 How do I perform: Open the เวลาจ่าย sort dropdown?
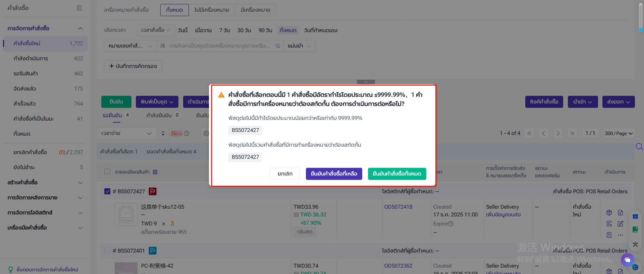point(126,133)
